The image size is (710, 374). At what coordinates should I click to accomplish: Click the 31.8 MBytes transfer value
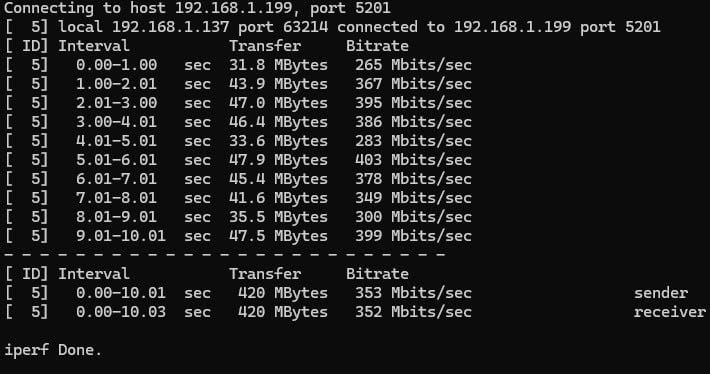click(x=278, y=65)
